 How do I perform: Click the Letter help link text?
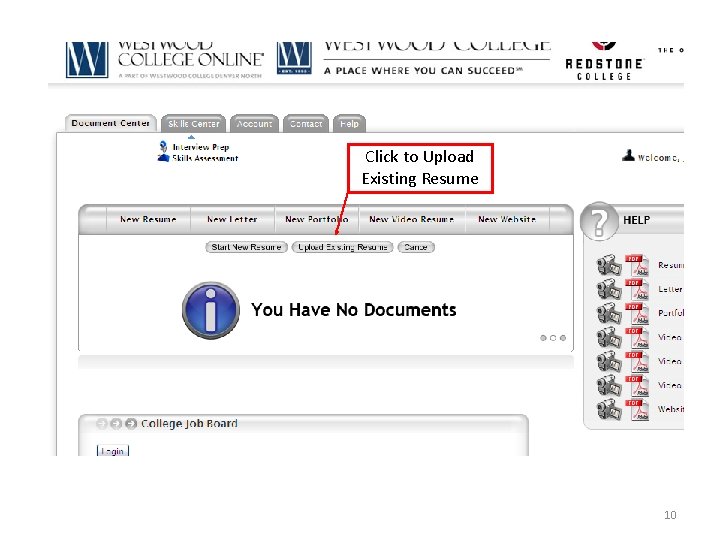pos(670,289)
